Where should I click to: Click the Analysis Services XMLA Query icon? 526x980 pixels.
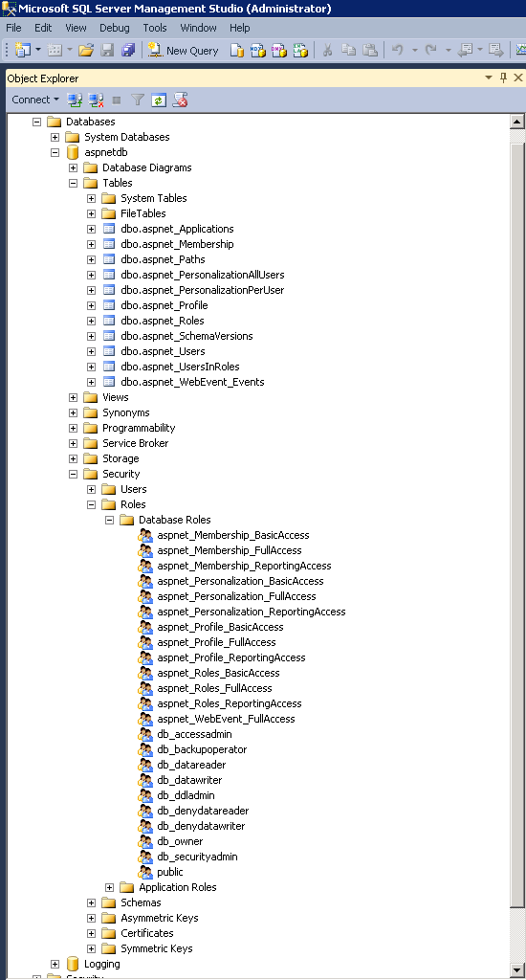(x=300, y=50)
